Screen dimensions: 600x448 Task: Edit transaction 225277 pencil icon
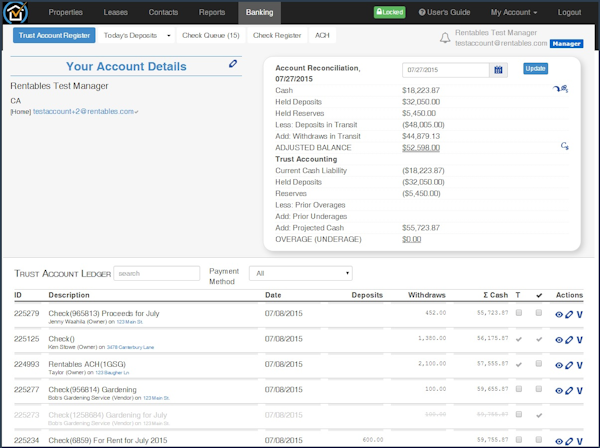[569, 391]
